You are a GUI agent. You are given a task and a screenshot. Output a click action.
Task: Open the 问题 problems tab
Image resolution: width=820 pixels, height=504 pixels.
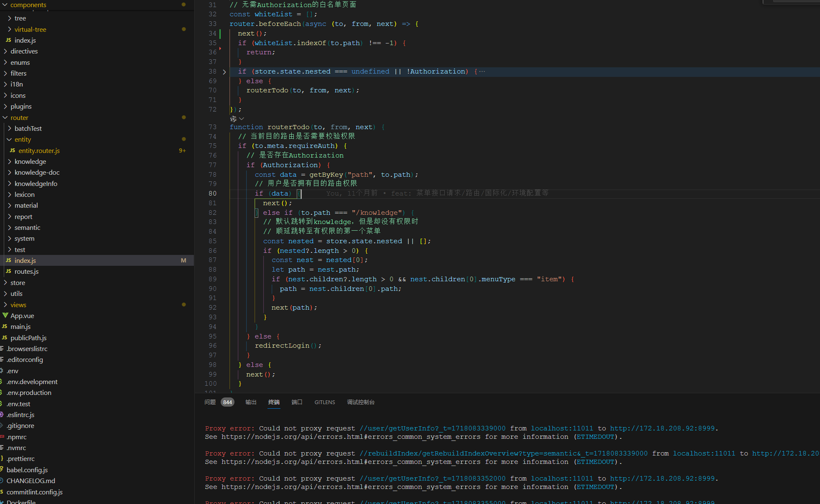(210, 402)
